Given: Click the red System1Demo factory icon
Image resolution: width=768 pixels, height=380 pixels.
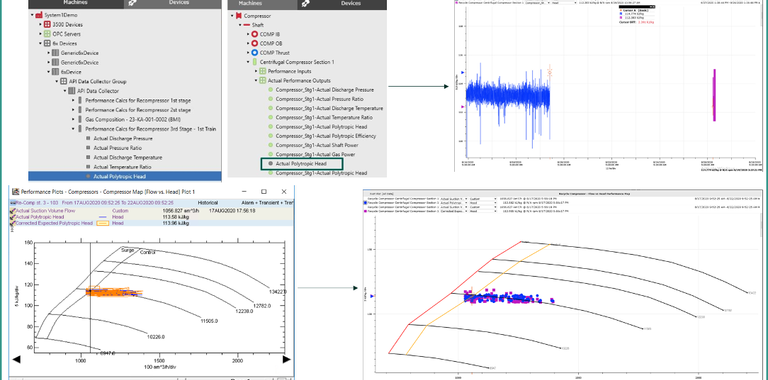Looking at the screenshot, I should (x=38, y=15).
